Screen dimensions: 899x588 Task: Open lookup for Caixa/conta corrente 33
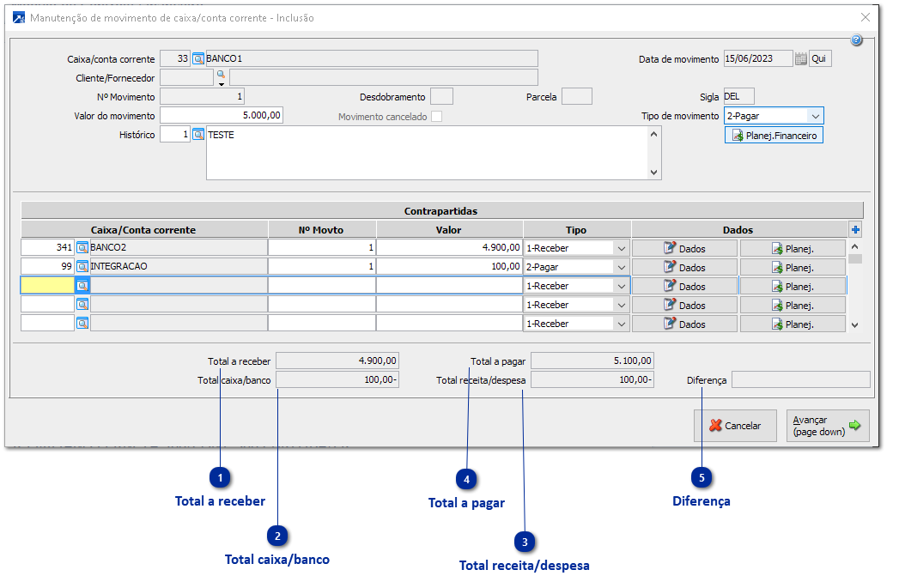pyautogui.click(x=197, y=59)
